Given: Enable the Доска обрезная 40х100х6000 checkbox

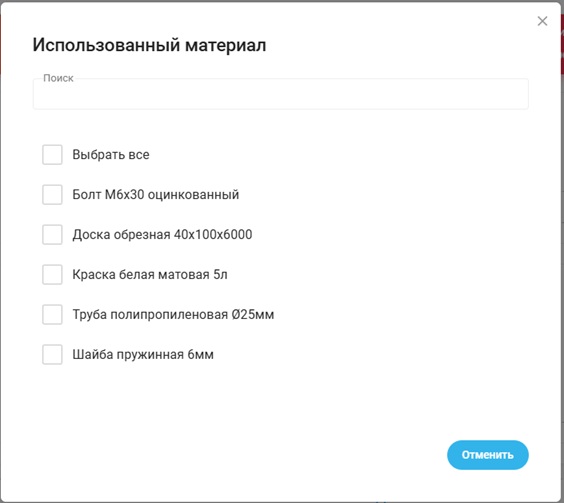Looking at the screenshot, I should tap(52, 235).
